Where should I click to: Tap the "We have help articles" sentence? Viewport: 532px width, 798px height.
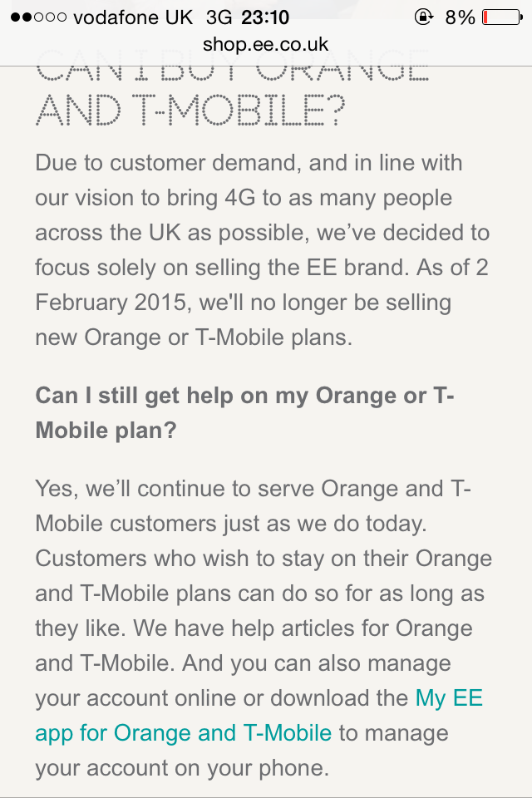click(303, 628)
